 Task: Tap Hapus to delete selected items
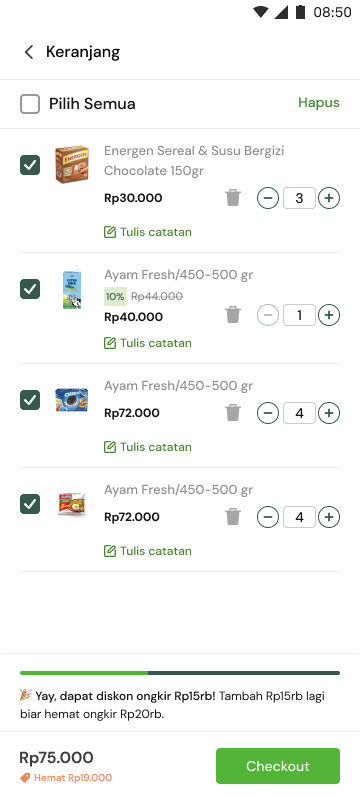point(319,103)
